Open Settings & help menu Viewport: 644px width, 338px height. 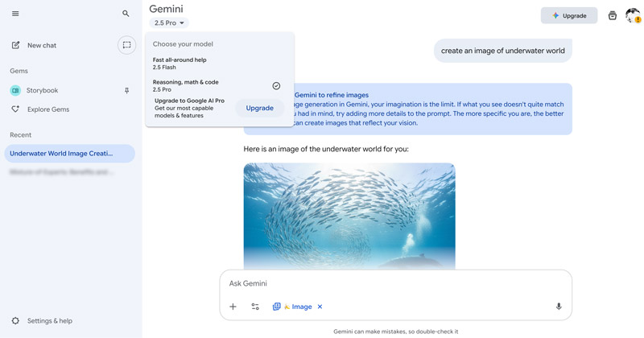49,320
